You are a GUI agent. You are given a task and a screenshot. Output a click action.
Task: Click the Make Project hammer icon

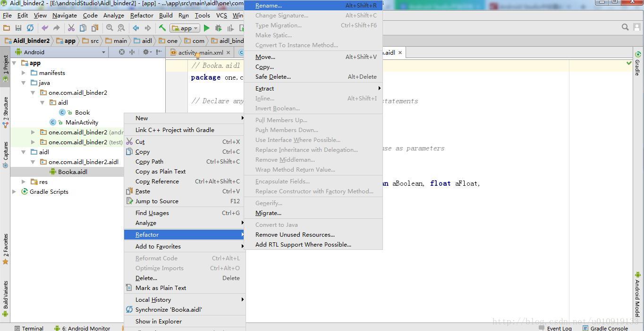click(x=162, y=28)
